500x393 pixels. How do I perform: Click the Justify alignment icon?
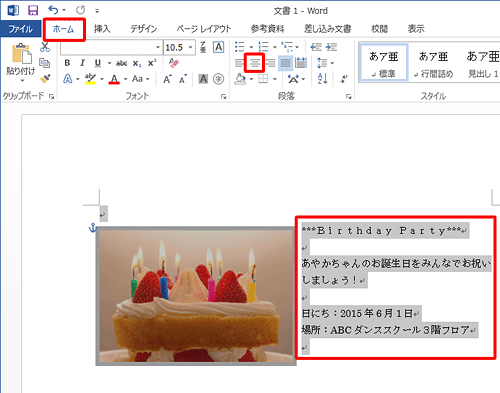[285, 63]
